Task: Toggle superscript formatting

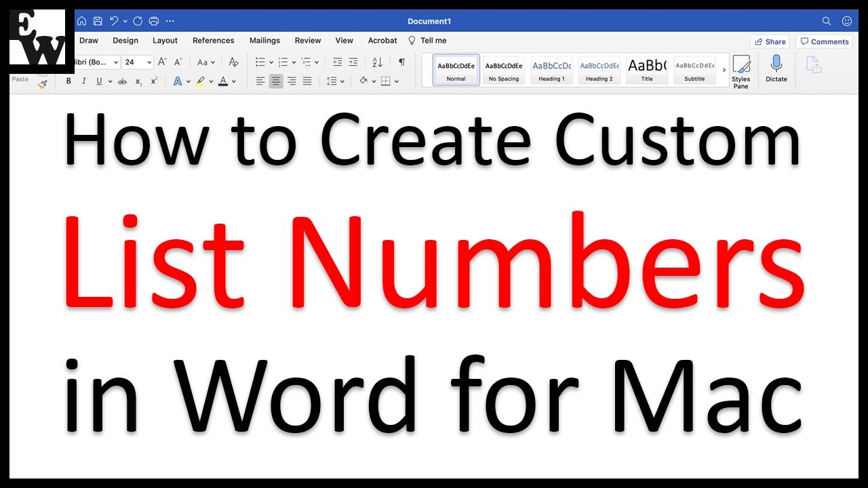Action: (x=155, y=81)
